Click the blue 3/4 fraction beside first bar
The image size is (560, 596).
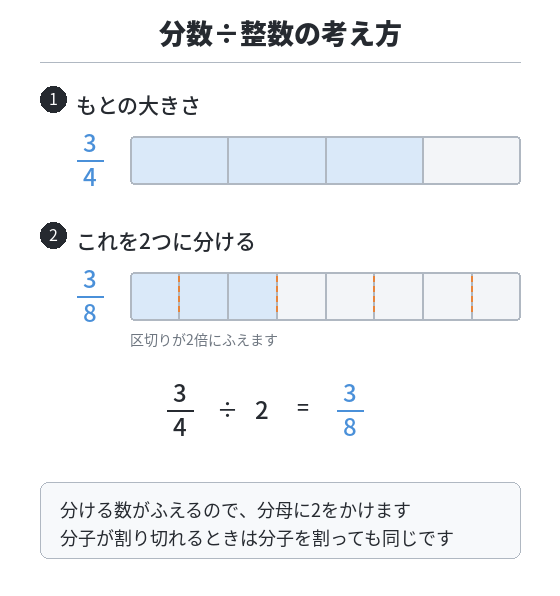[x=90, y=160]
